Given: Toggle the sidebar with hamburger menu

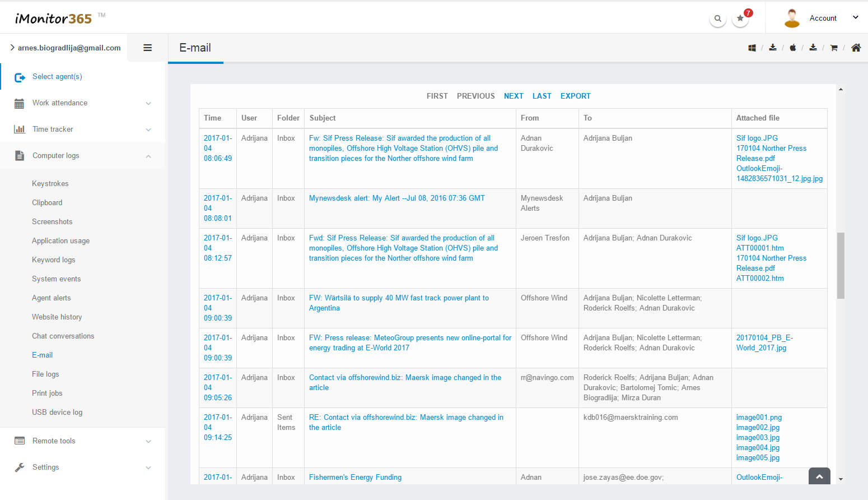Looking at the screenshot, I should (148, 48).
